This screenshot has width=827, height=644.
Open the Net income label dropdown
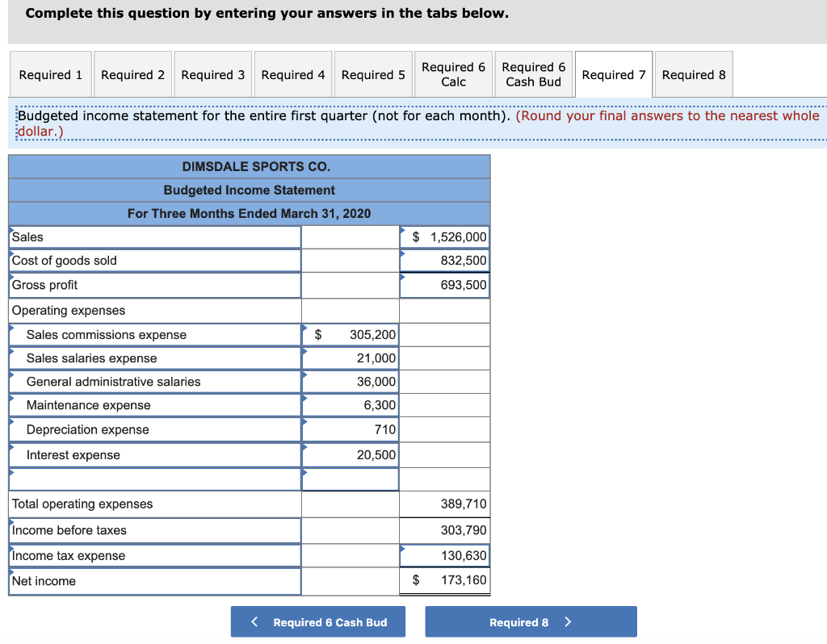[155, 581]
